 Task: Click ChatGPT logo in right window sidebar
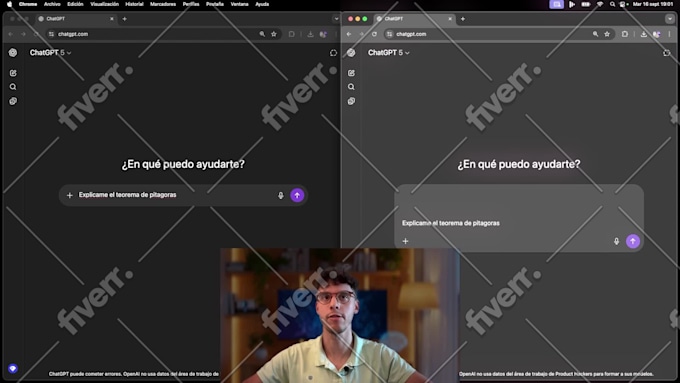click(x=351, y=52)
